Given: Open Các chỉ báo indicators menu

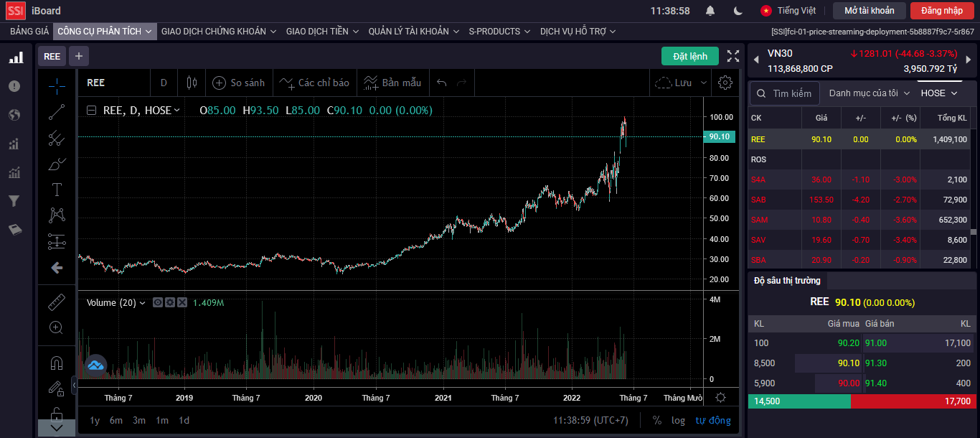Looking at the screenshot, I should point(315,83).
